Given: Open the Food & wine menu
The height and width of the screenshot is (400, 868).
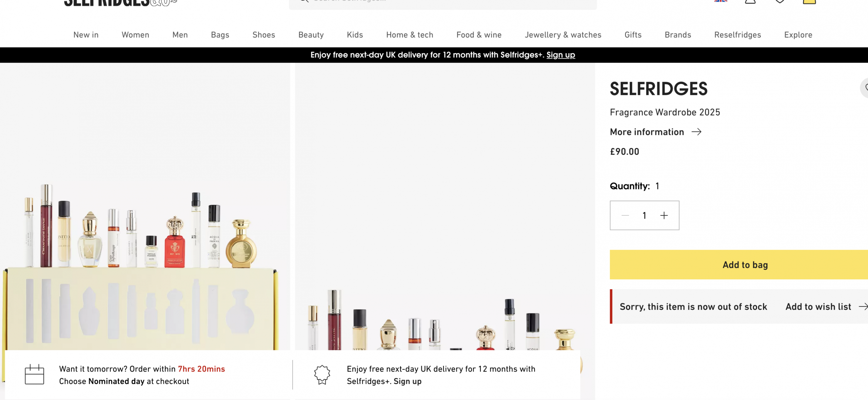Looking at the screenshot, I should (x=479, y=35).
